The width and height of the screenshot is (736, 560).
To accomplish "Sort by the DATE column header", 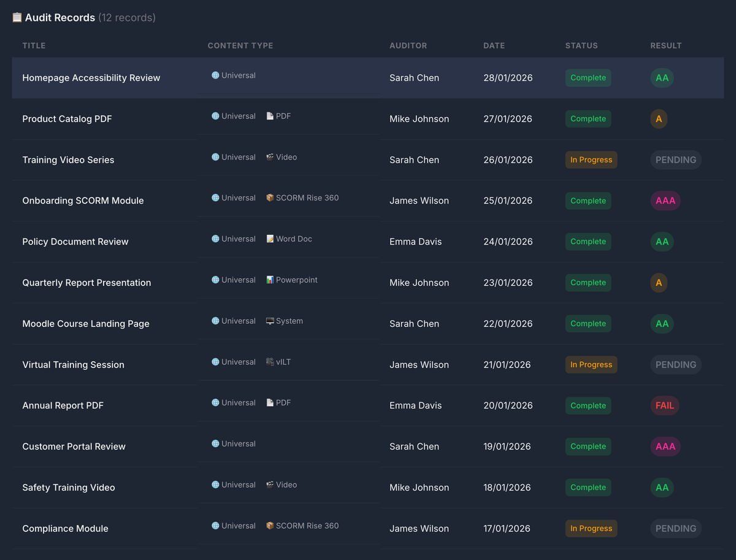I will (x=494, y=45).
